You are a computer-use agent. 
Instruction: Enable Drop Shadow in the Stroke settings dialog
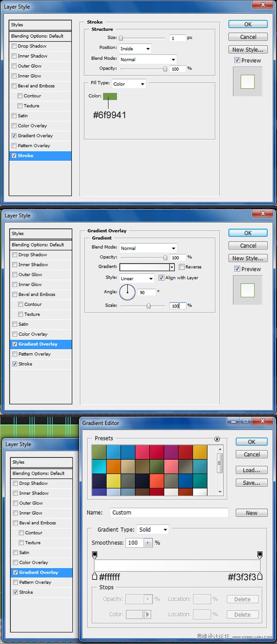[14, 46]
